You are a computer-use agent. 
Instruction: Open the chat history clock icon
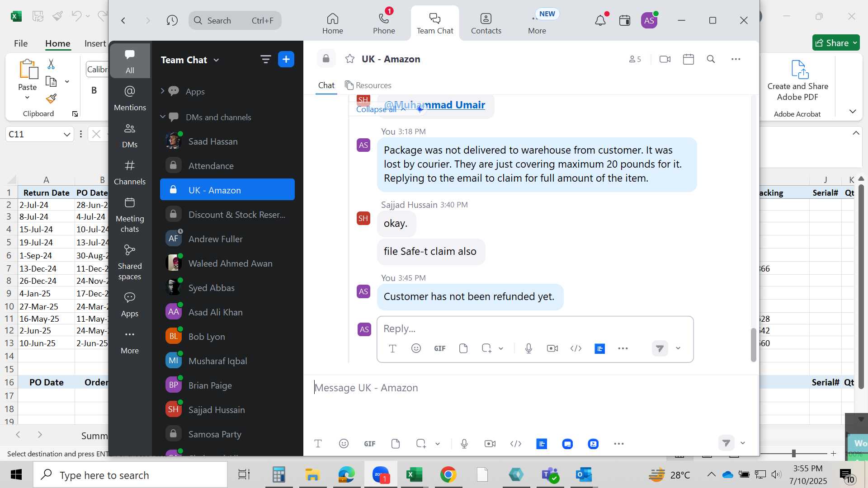coord(172,20)
